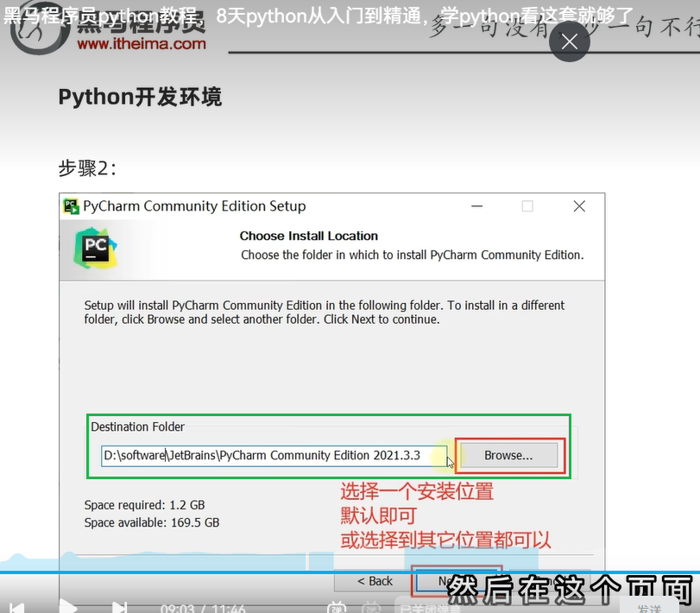Skip to the next video
Viewport: 700px width, 613px height.
coord(119,607)
